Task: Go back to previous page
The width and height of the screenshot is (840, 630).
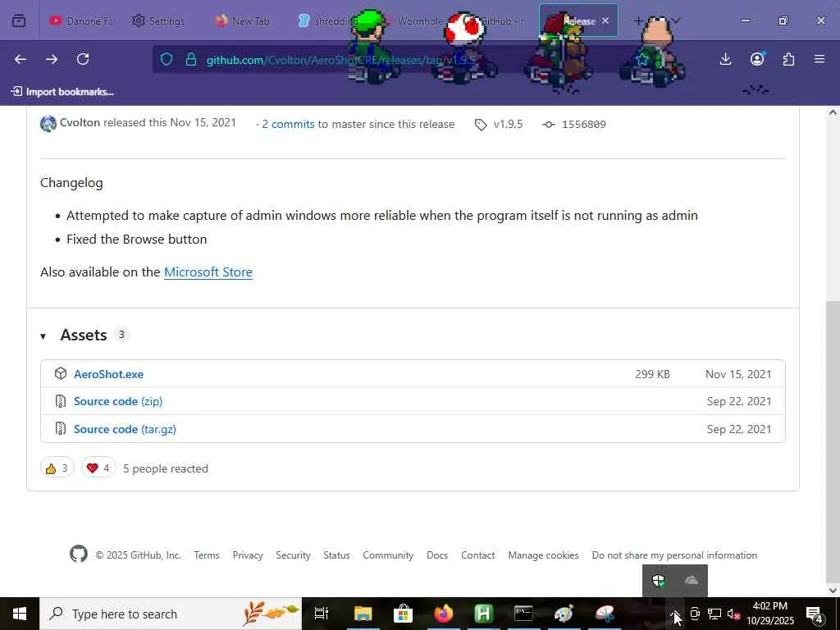Action: pos(21,59)
